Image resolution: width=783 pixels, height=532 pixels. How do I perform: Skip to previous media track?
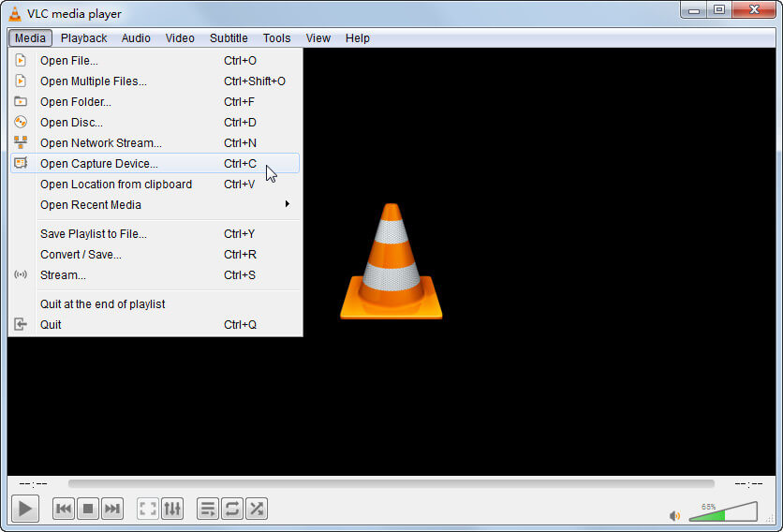(64, 509)
